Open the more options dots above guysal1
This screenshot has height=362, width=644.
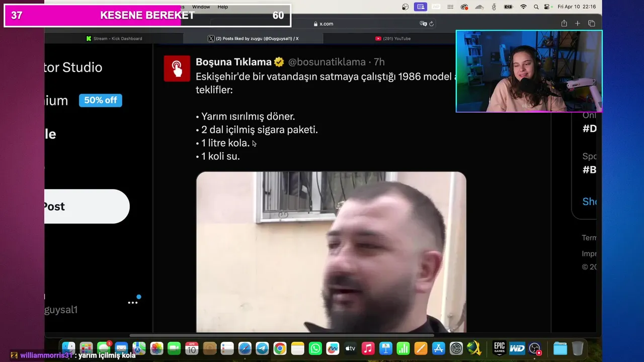pos(132,303)
